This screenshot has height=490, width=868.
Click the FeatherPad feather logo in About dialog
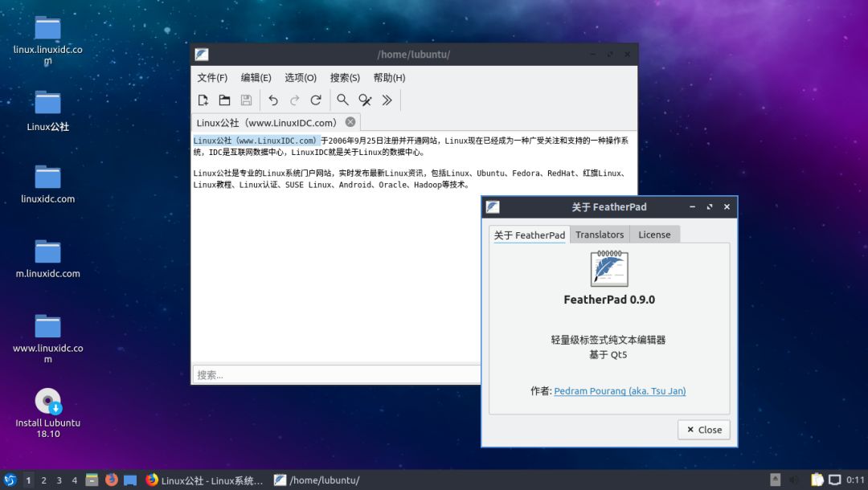click(x=609, y=269)
